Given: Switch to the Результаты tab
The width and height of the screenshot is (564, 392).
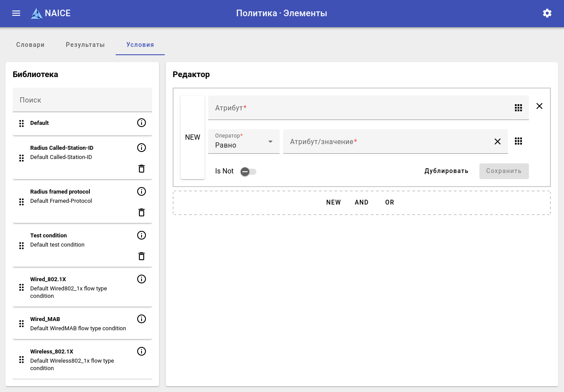Looking at the screenshot, I should 85,45.
